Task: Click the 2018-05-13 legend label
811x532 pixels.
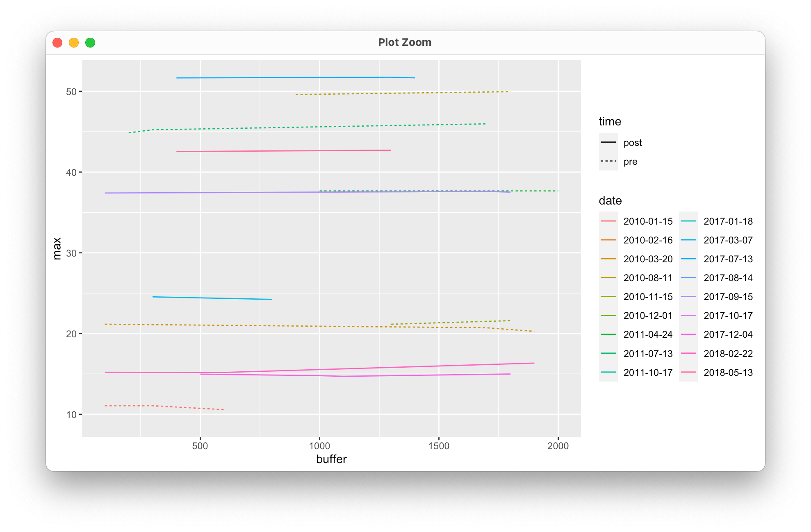Action: point(728,373)
